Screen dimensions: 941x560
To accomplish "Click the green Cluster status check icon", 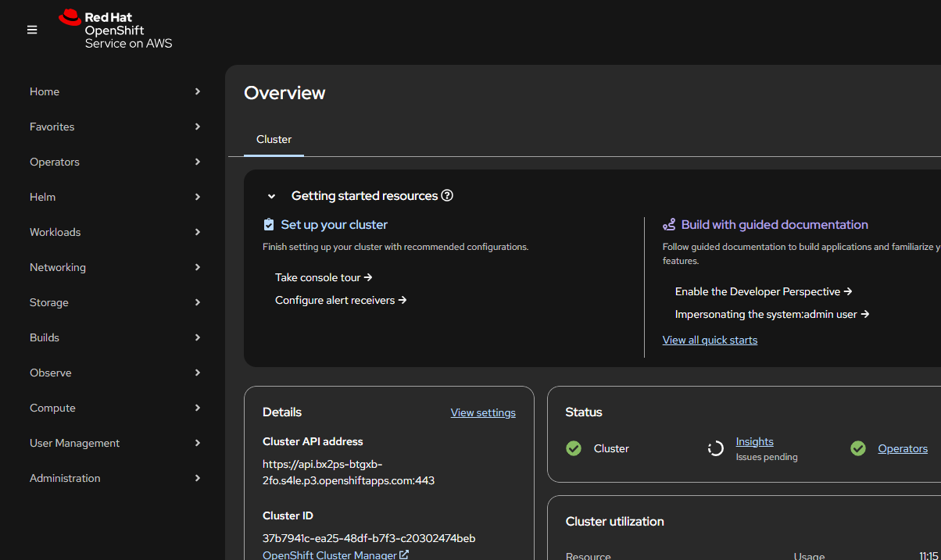I will click(x=574, y=448).
